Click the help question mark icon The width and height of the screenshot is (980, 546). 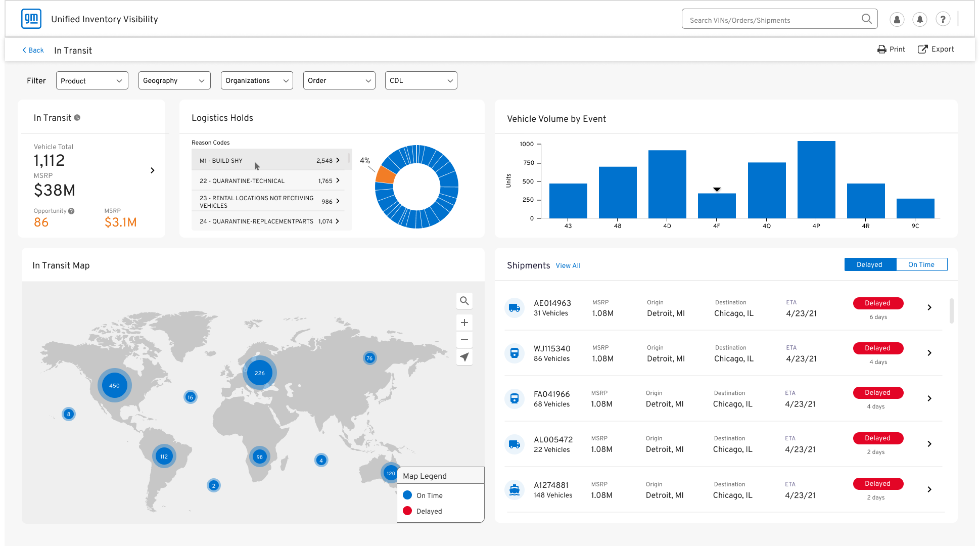[942, 20]
